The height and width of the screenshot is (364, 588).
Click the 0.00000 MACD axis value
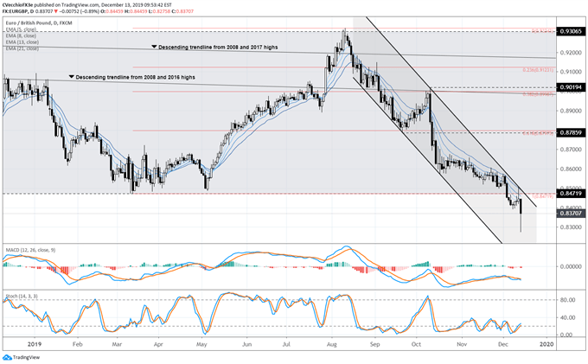pyautogui.click(x=571, y=266)
